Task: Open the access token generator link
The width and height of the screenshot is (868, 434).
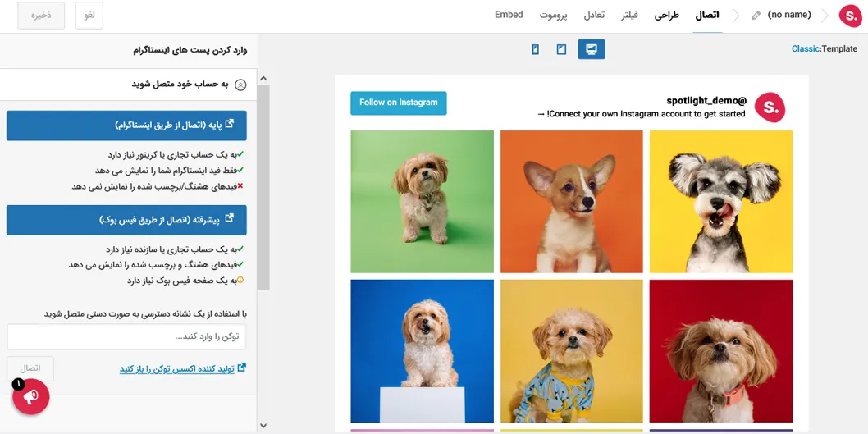Action: pyautogui.click(x=183, y=368)
